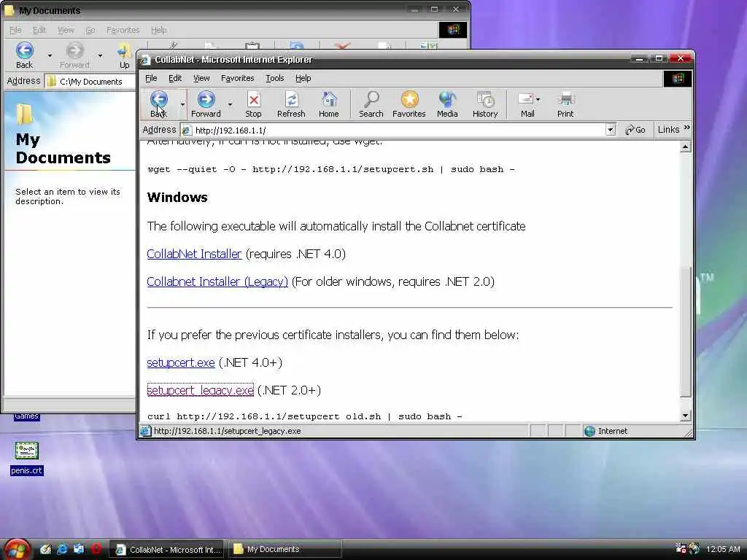The image size is (747, 560).
Task: Open the Mail button dropdown arrow
Action: pyautogui.click(x=538, y=100)
